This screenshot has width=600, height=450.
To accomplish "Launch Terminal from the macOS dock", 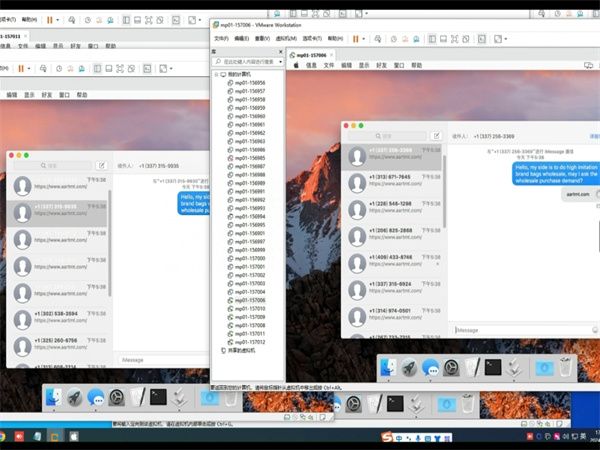I will [493, 367].
